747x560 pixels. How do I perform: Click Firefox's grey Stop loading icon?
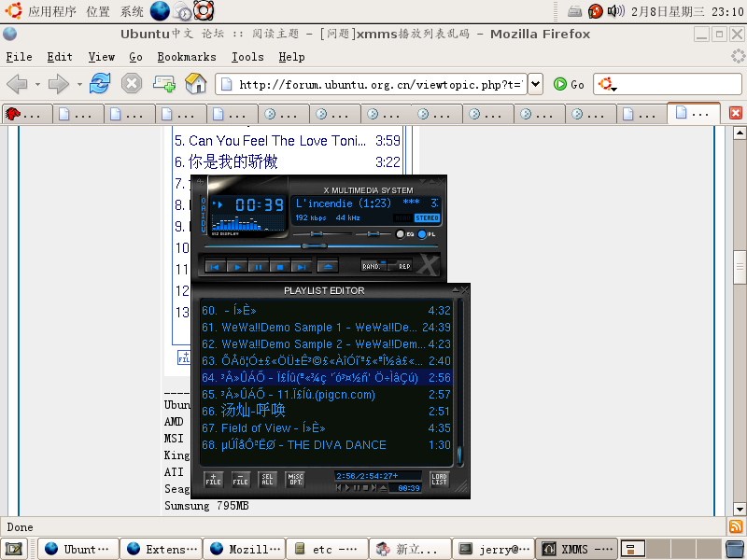tap(132, 84)
